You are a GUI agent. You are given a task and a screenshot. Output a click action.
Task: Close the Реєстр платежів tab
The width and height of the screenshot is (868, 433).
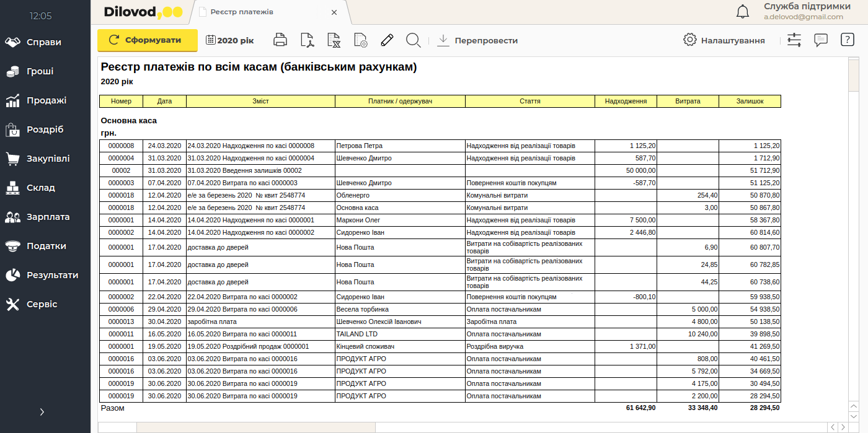[334, 12]
